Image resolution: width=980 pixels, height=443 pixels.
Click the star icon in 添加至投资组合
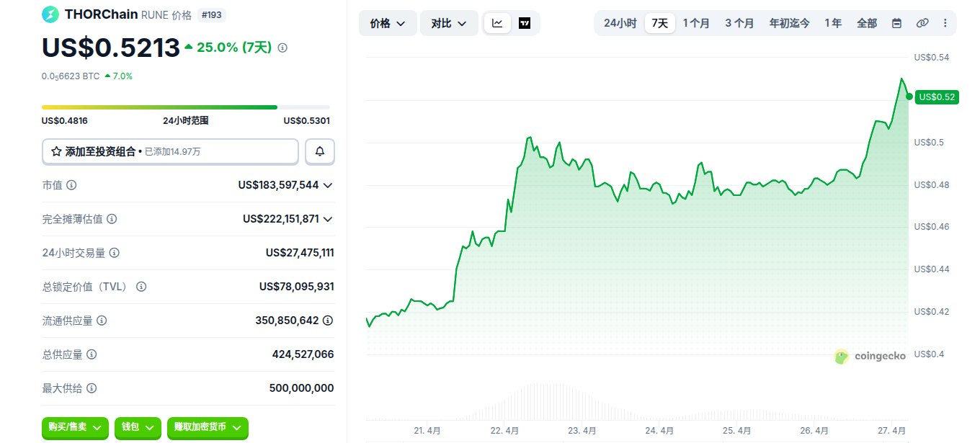pyautogui.click(x=56, y=151)
